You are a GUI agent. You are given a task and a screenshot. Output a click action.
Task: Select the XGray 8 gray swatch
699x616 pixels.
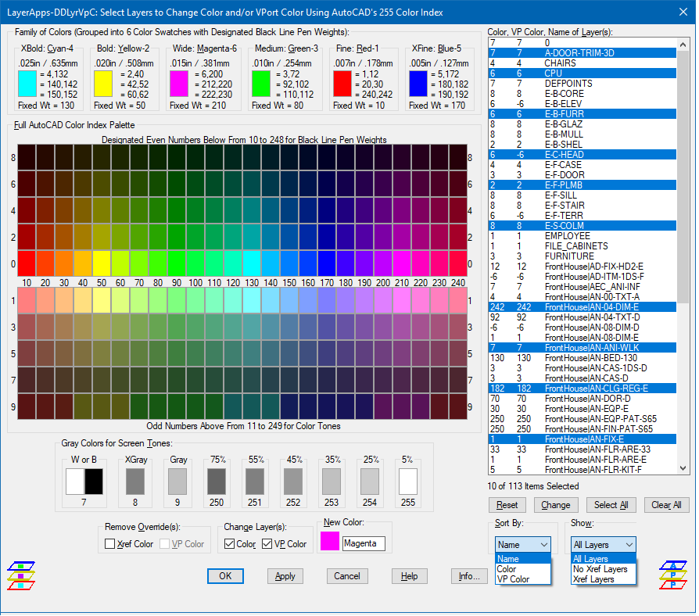(x=135, y=482)
